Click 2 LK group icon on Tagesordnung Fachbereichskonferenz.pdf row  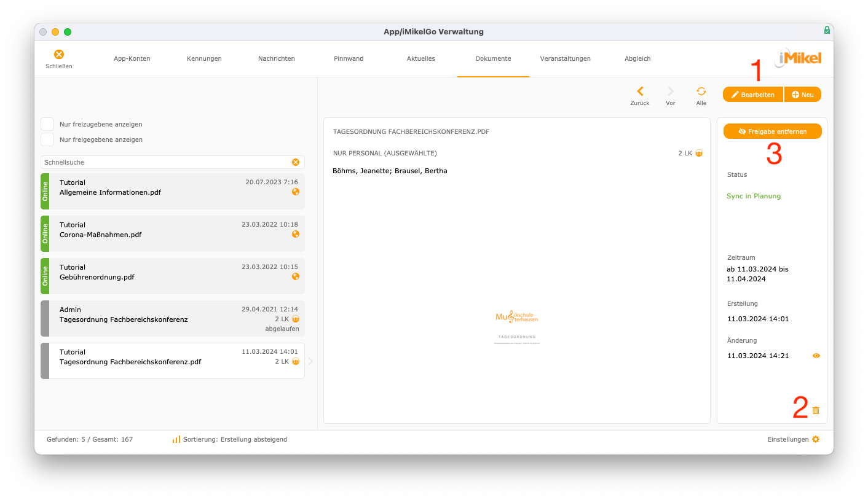tap(296, 362)
